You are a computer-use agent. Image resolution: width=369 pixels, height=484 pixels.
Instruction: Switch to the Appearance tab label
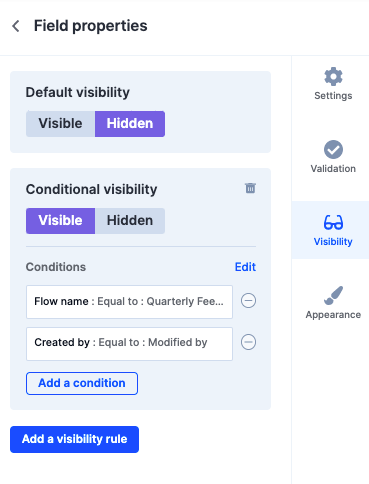pyautogui.click(x=333, y=315)
